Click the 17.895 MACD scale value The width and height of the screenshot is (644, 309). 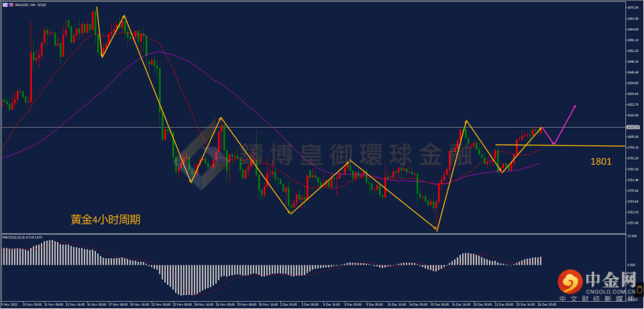pos(632,236)
